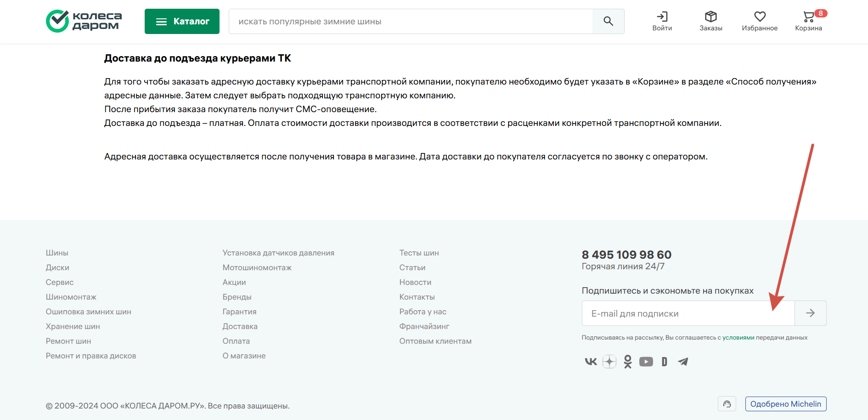The height and width of the screenshot is (420, 868).
Task: Open the Тесты шин link
Action: (419, 253)
